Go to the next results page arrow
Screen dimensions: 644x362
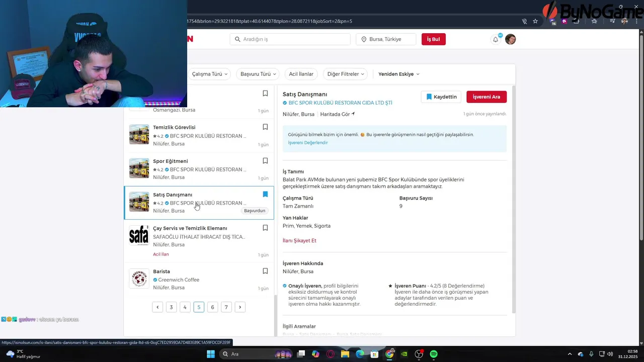pos(240,307)
